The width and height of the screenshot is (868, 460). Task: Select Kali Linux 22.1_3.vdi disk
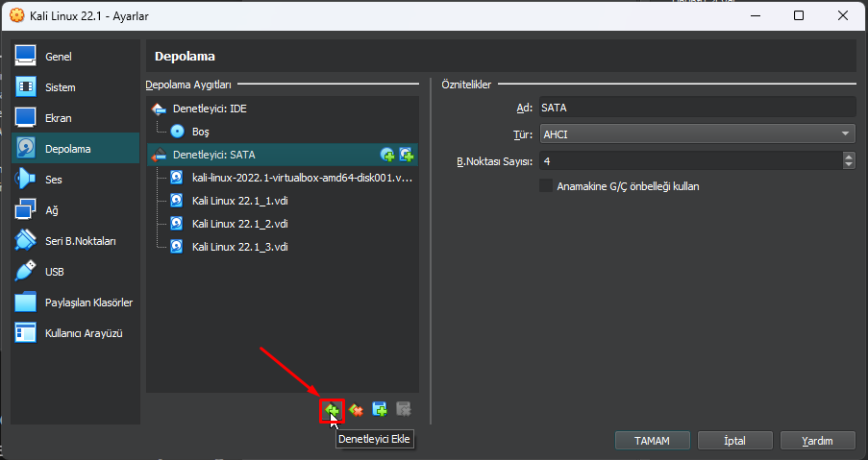(x=283, y=247)
